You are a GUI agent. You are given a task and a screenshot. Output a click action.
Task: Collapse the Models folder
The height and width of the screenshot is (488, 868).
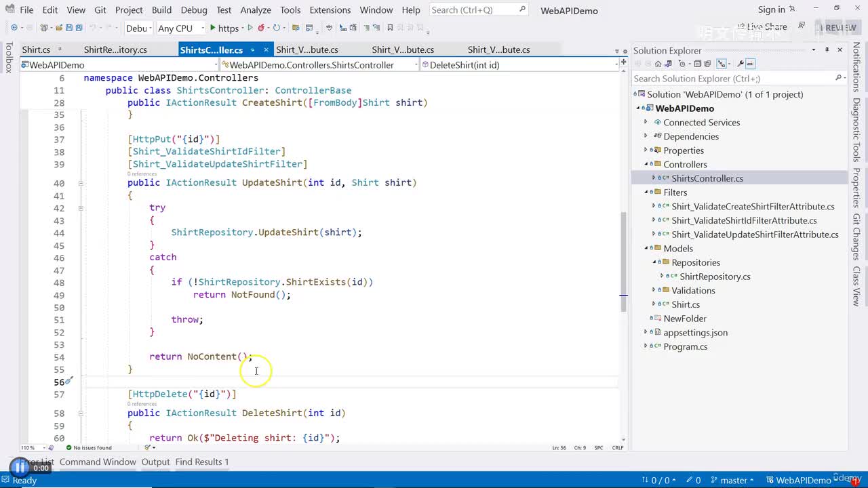coord(646,249)
